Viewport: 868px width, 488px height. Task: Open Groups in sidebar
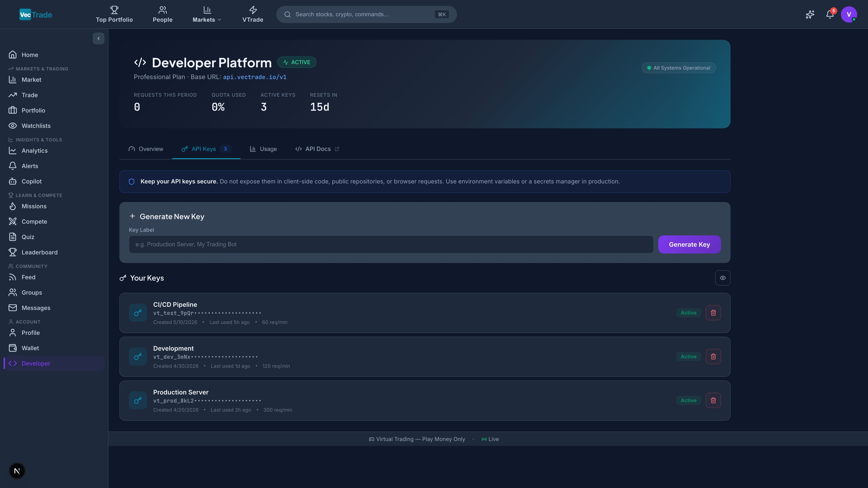coord(54,292)
